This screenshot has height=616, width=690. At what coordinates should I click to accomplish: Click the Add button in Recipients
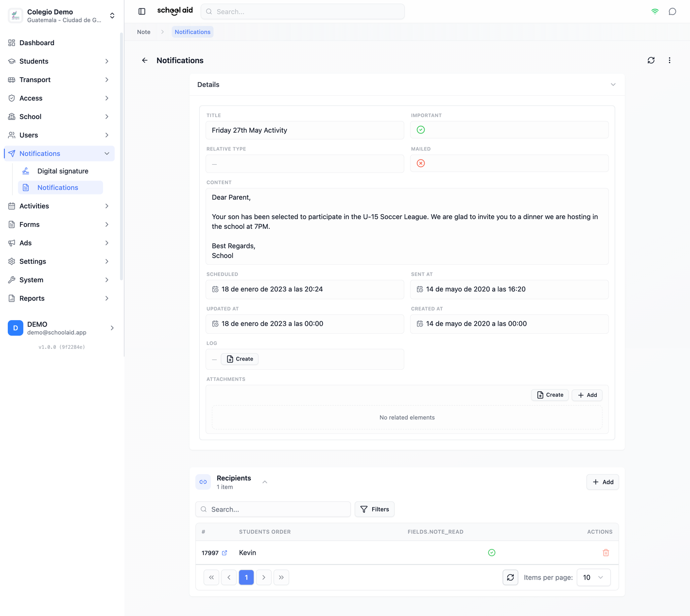click(x=603, y=482)
